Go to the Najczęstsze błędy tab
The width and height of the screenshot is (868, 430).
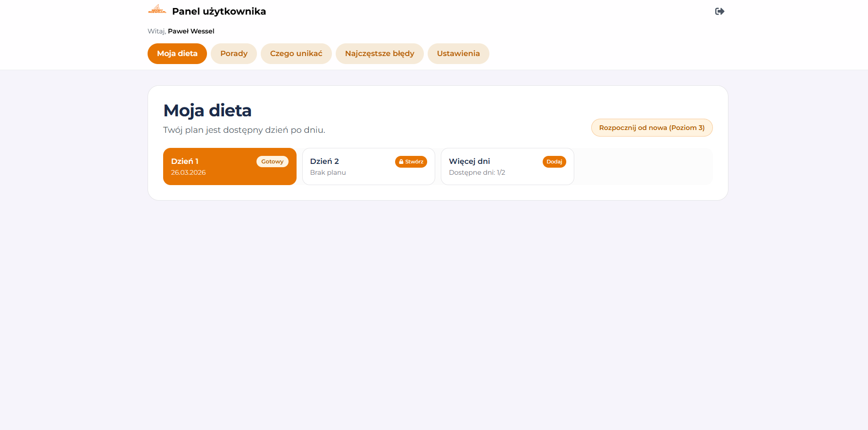(380, 54)
